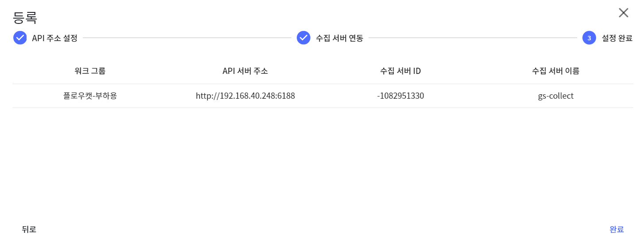Go back with the 뒤로 button
The width and height of the screenshot is (644, 247).
pos(29,229)
